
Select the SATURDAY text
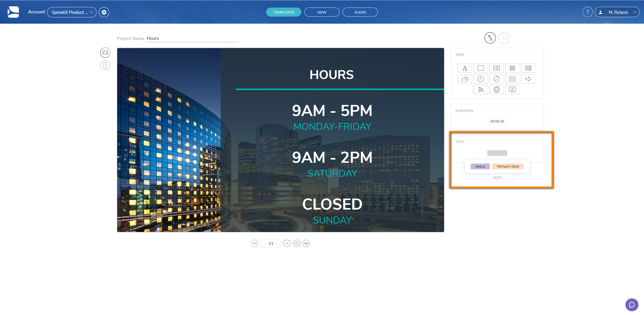point(332,173)
